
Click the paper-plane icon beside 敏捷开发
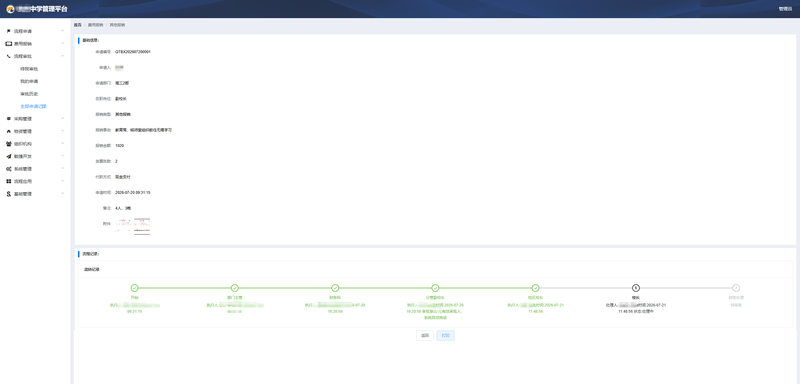9,157
